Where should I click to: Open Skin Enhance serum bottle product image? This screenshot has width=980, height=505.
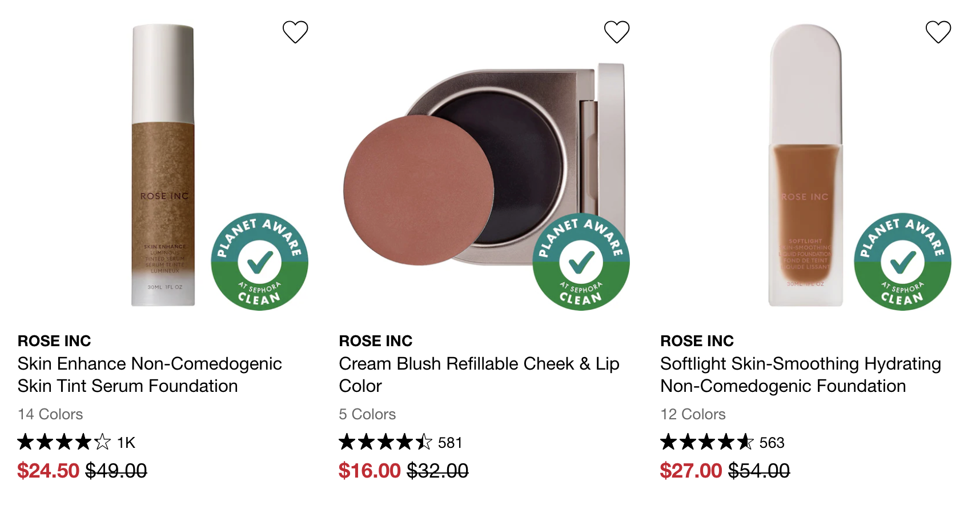(x=163, y=165)
